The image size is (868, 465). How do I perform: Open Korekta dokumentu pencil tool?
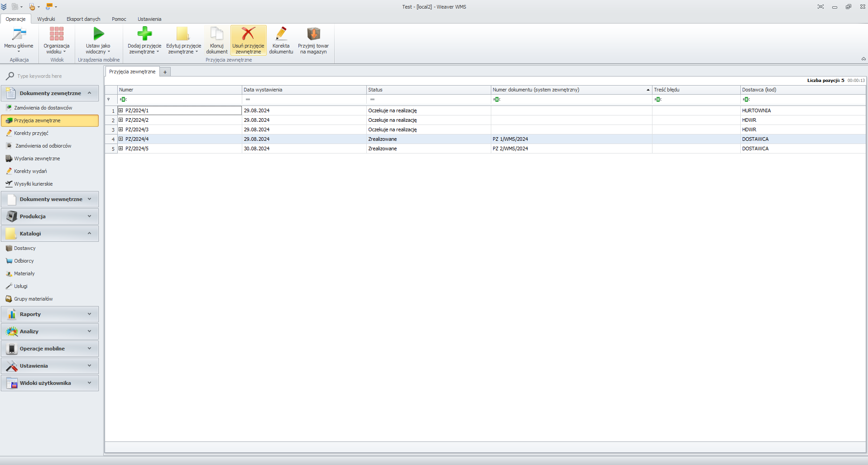tap(281, 34)
